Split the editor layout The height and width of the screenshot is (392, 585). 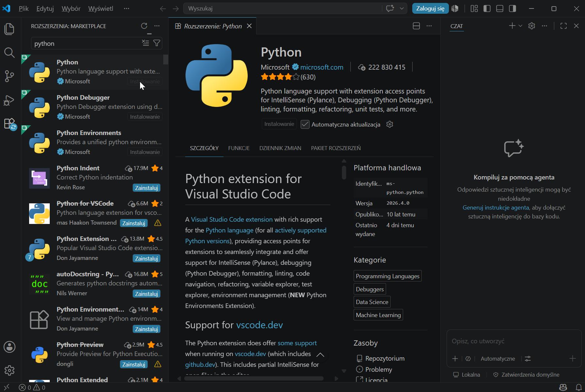point(416,26)
